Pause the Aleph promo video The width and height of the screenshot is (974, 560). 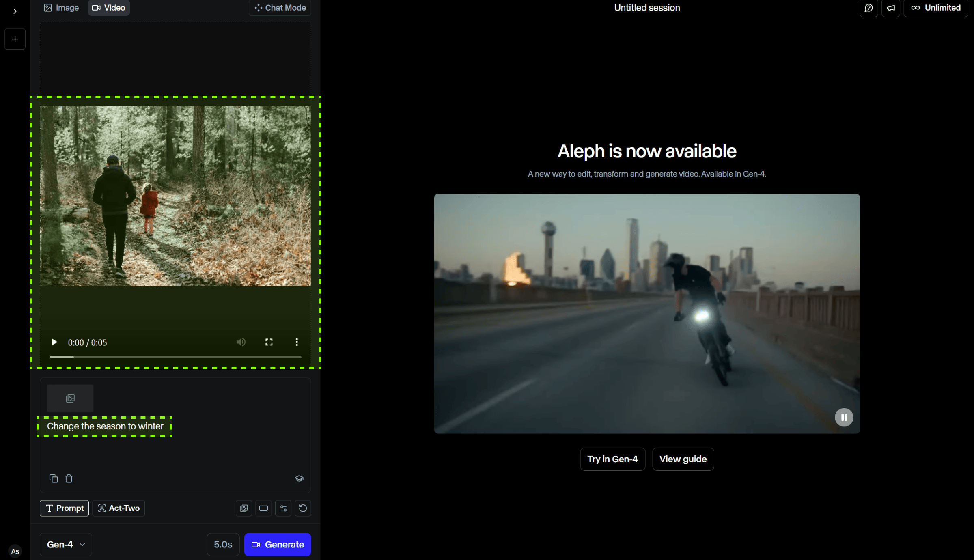tap(844, 417)
